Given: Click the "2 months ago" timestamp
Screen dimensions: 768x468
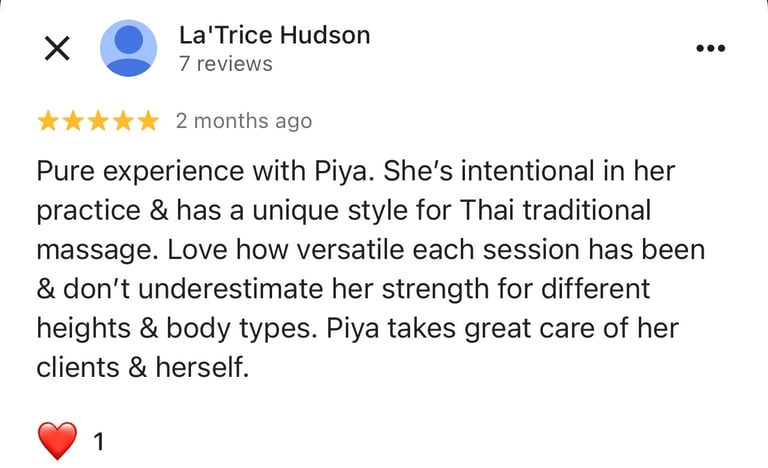Looking at the screenshot, I should coord(244,121).
